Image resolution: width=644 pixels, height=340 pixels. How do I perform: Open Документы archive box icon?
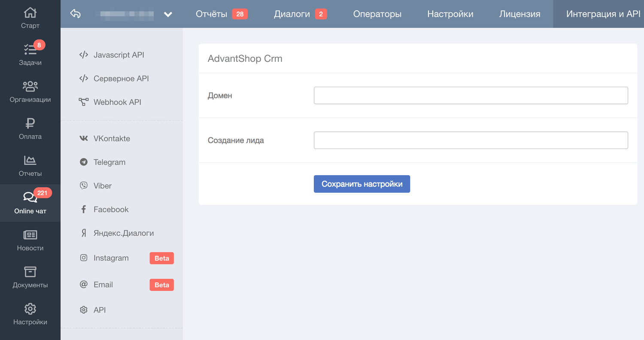click(x=30, y=272)
